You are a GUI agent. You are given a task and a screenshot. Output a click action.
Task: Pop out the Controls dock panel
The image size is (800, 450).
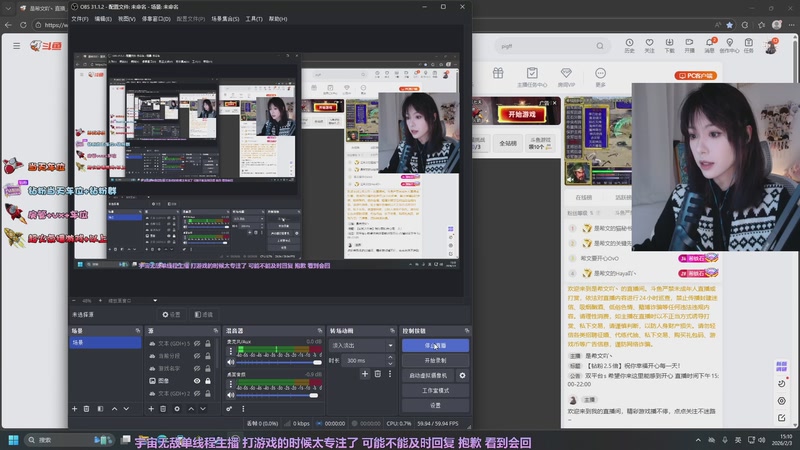tap(466, 331)
